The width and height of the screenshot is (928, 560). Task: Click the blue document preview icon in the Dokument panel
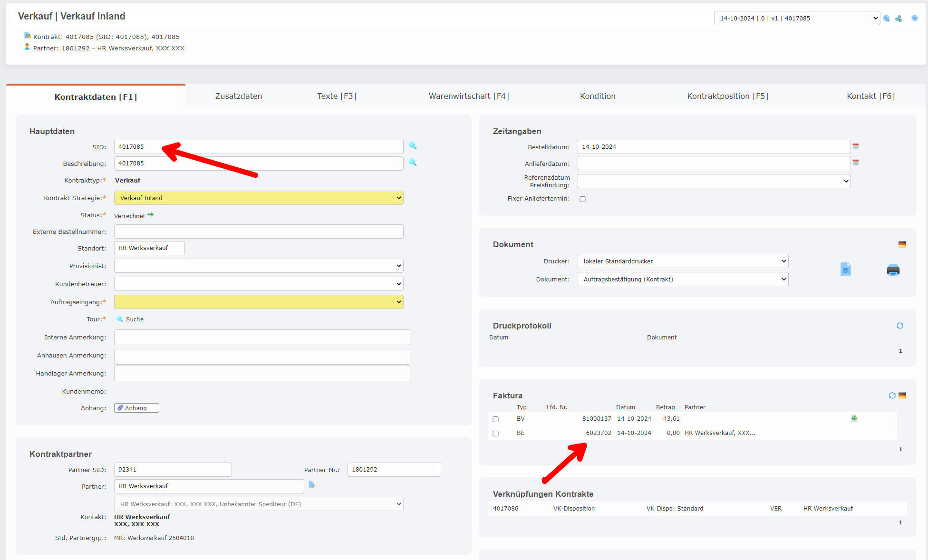845,270
